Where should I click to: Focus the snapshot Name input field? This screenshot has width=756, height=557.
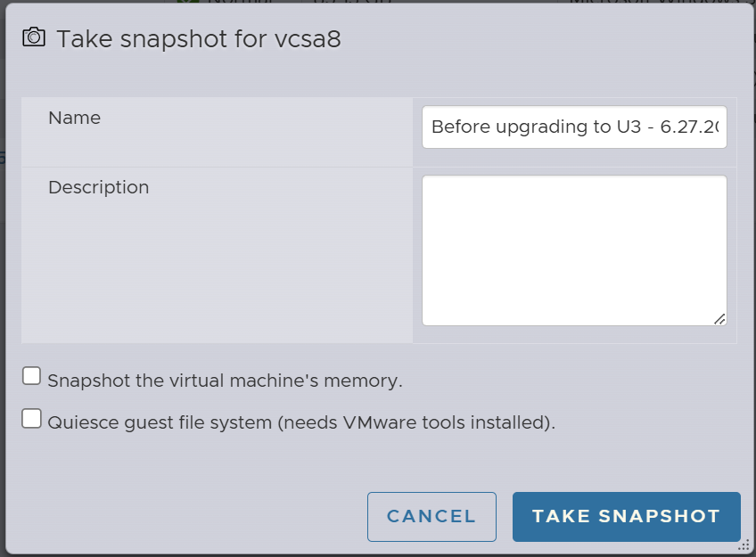(574, 127)
